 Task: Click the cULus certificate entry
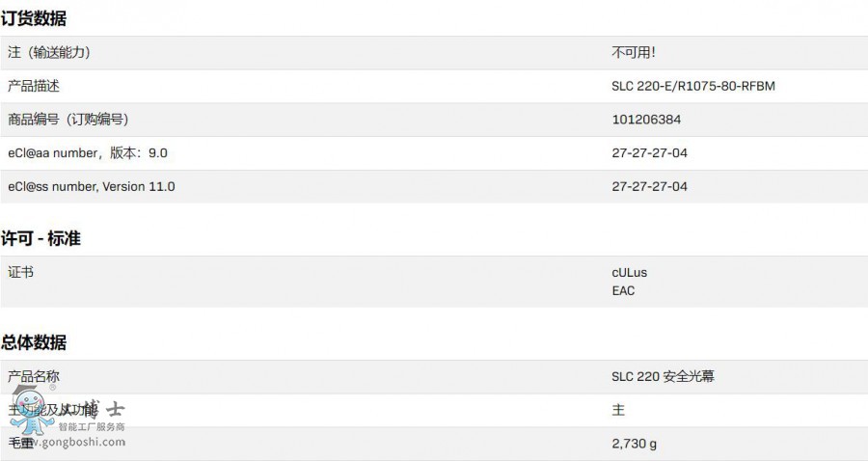click(630, 273)
